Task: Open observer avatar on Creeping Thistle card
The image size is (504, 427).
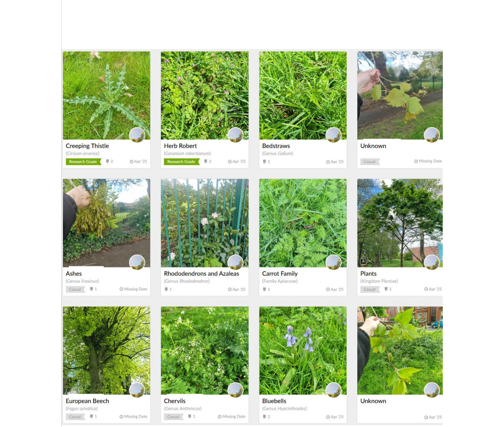Action: [x=137, y=135]
